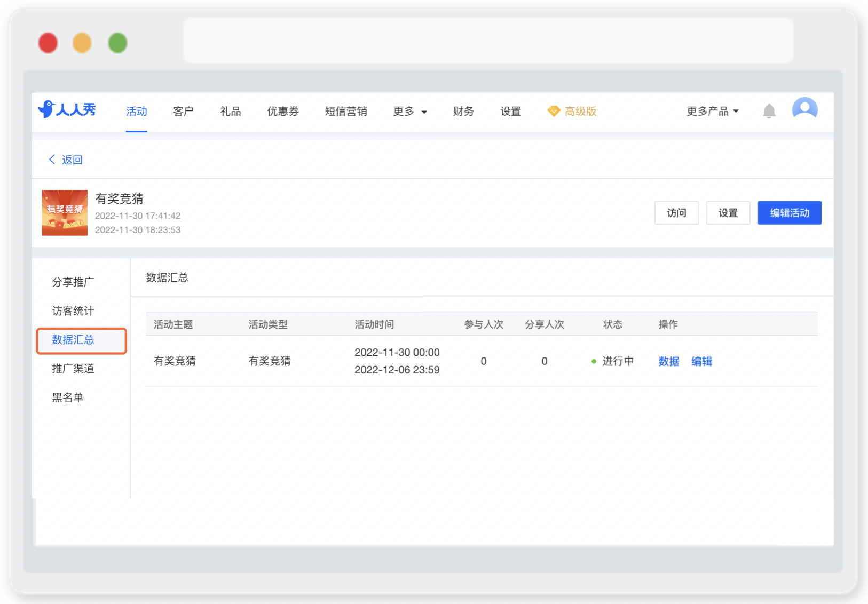The height and width of the screenshot is (604, 868).
Task: Select 黑名单 in the sidebar
Action: pyautogui.click(x=68, y=397)
